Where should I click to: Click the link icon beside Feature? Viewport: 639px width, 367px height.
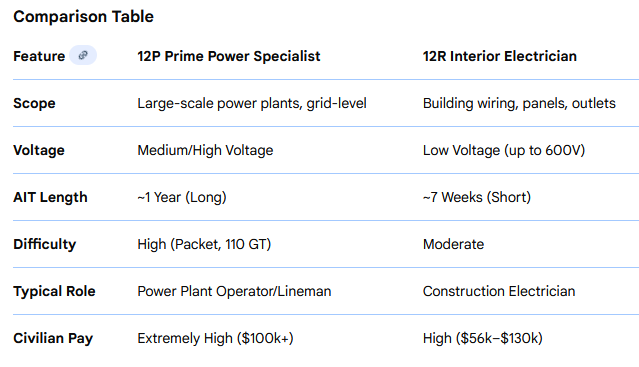point(83,55)
